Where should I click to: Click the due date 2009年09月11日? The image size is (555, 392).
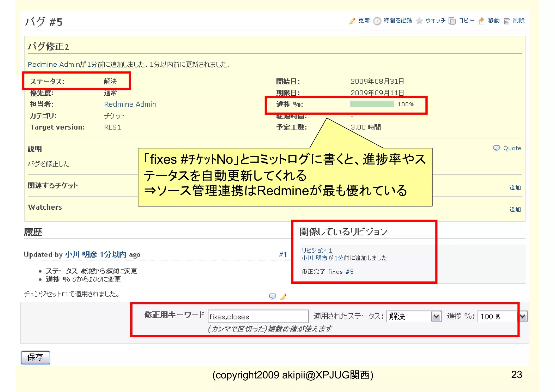click(x=377, y=93)
